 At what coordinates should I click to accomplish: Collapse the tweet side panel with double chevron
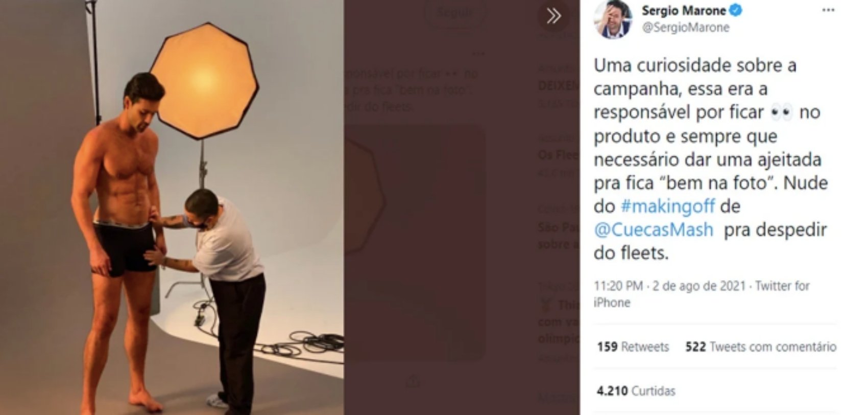pyautogui.click(x=553, y=16)
